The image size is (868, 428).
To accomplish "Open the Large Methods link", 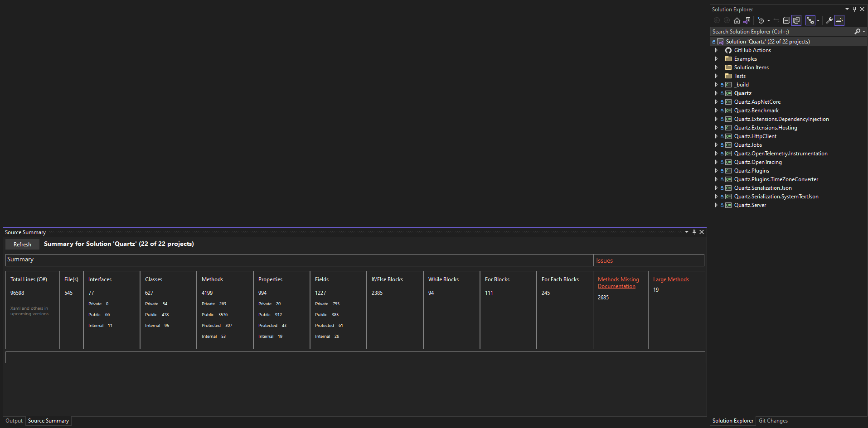I will tap(671, 279).
